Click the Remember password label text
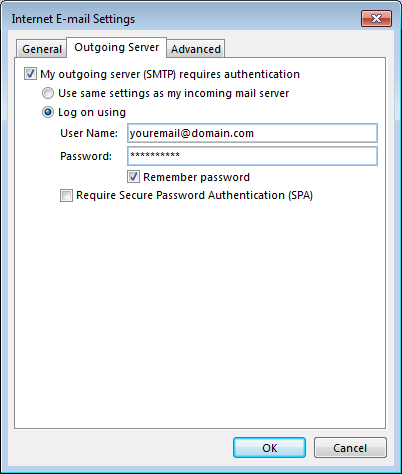402x474 pixels. [x=196, y=177]
